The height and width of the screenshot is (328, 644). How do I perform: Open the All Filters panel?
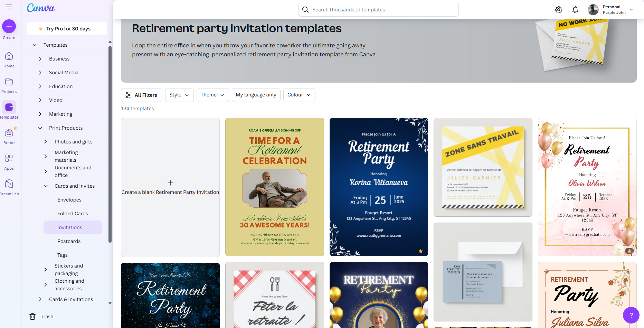141,95
